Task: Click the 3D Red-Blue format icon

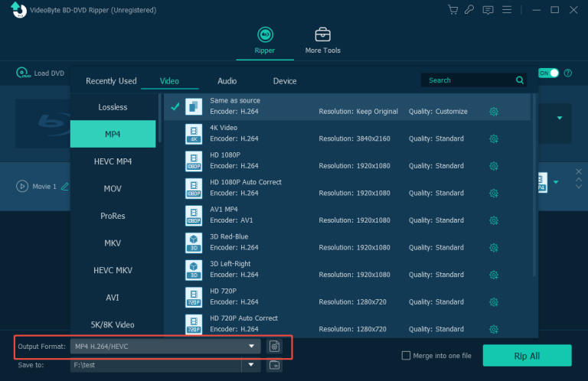Action: pos(194,243)
